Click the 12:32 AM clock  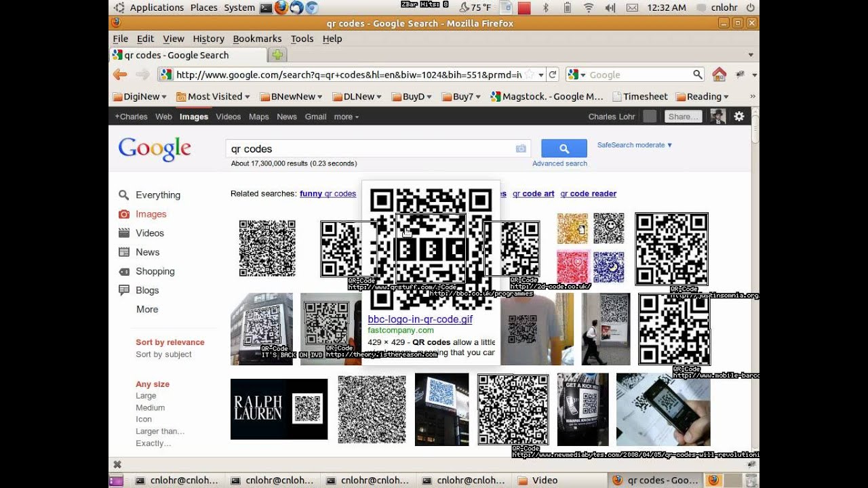click(667, 7)
